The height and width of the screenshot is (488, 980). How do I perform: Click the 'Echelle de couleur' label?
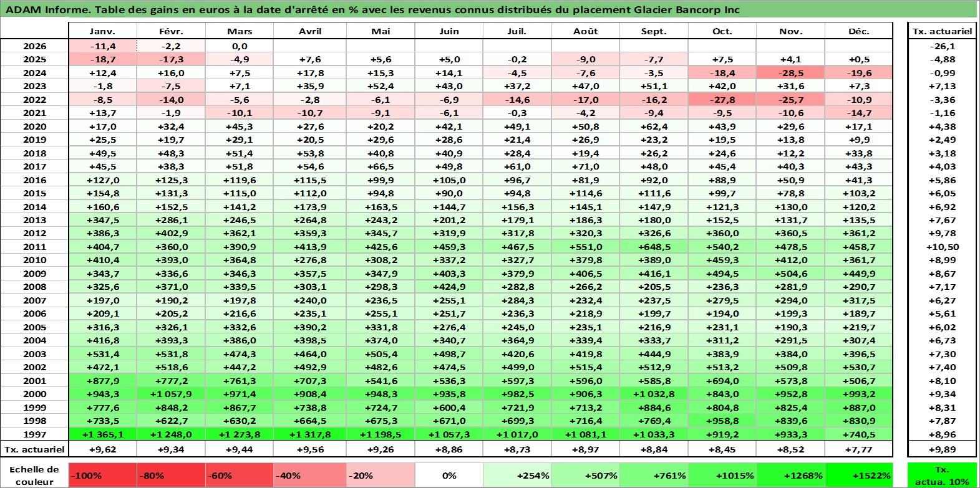point(34,475)
